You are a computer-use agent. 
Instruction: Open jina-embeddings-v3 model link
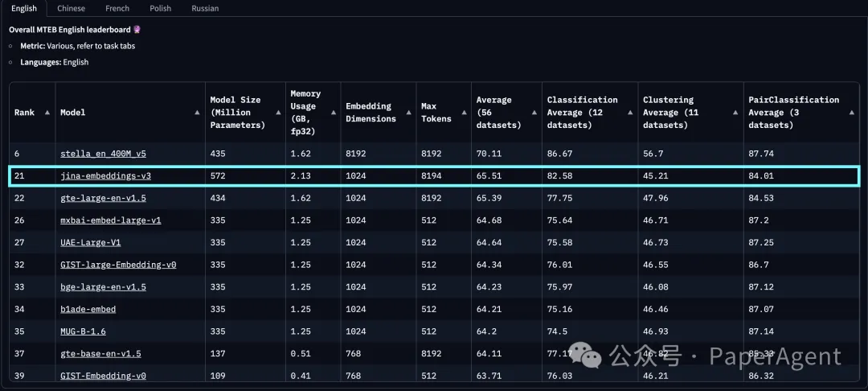105,176
